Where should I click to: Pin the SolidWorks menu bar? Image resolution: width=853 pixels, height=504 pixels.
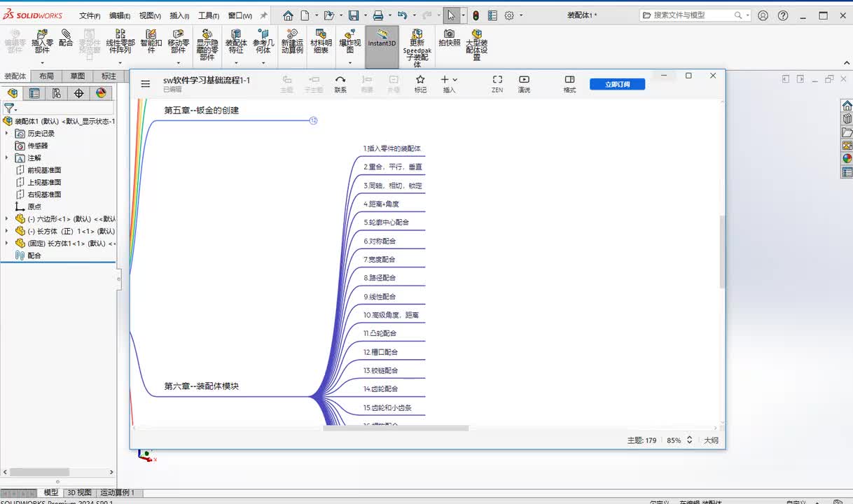pos(263,15)
